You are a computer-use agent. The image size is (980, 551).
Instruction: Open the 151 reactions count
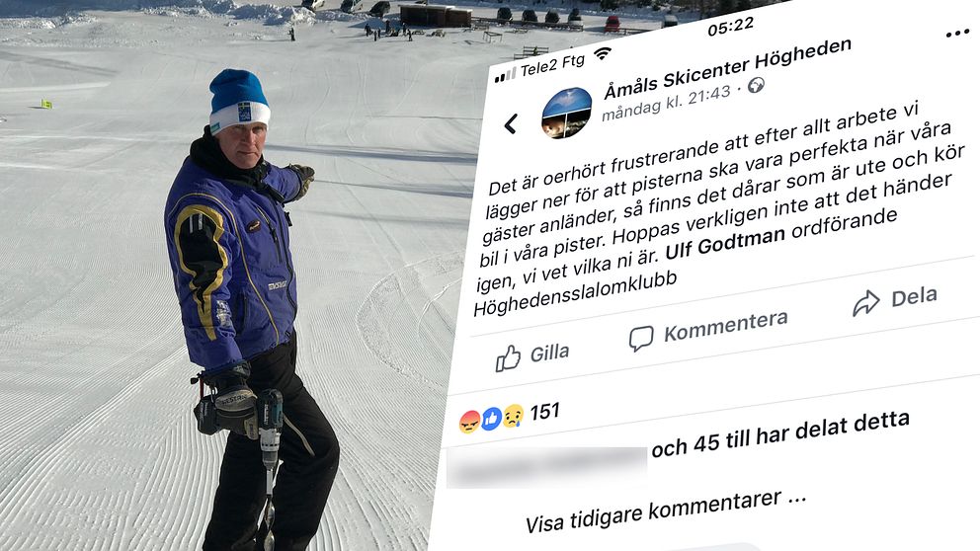[x=544, y=412]
